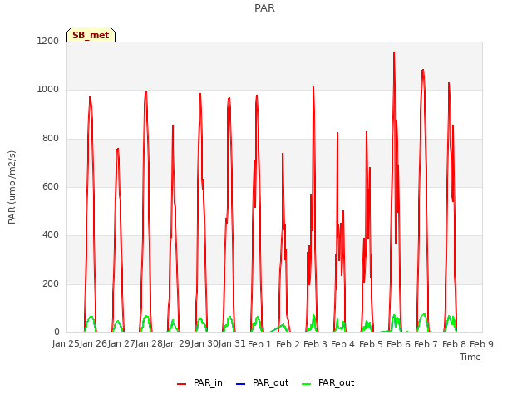Image resolution: width=532 pixels, height=399 pixels.
Task: Click the Feb 3 x-axis tick label
Action: [315, 344]
